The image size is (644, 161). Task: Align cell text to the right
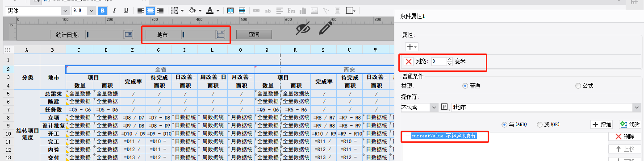[x=160, y=10]
